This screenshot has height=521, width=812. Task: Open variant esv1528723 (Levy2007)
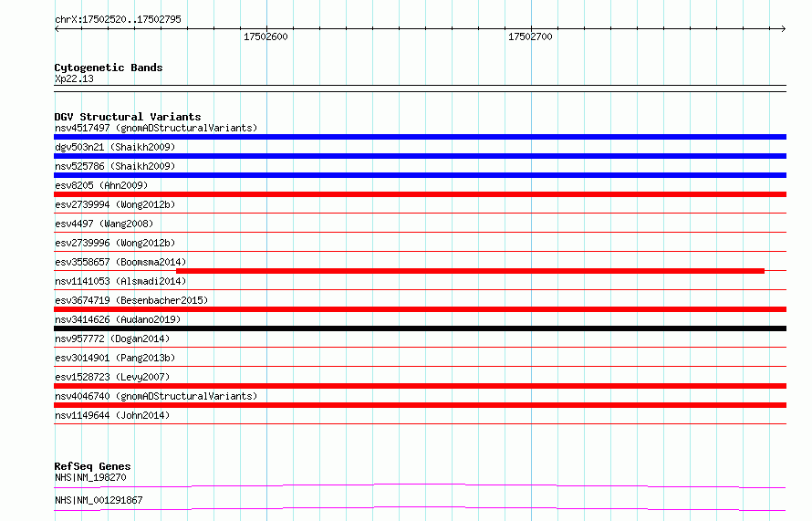(x=112, y=377)
